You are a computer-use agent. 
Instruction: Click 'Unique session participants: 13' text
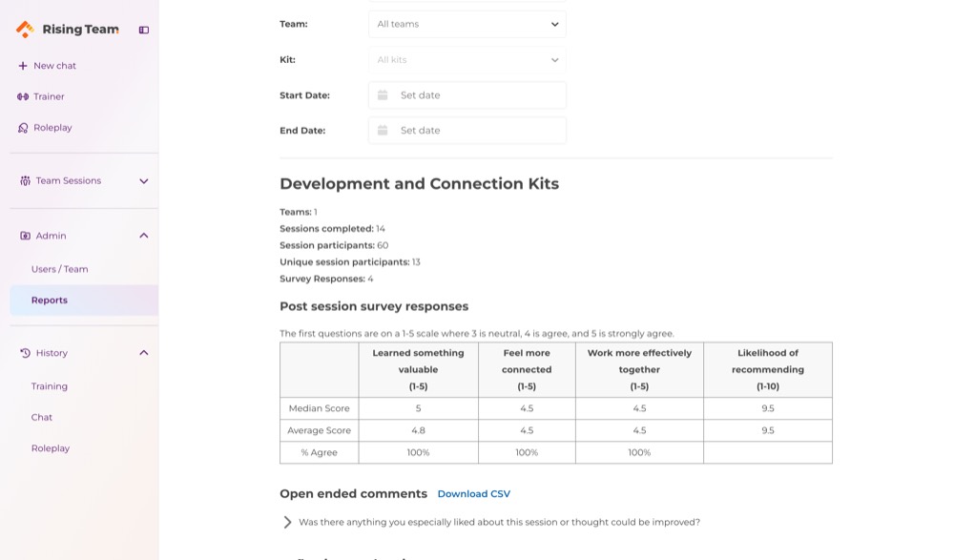coord(350,262)
